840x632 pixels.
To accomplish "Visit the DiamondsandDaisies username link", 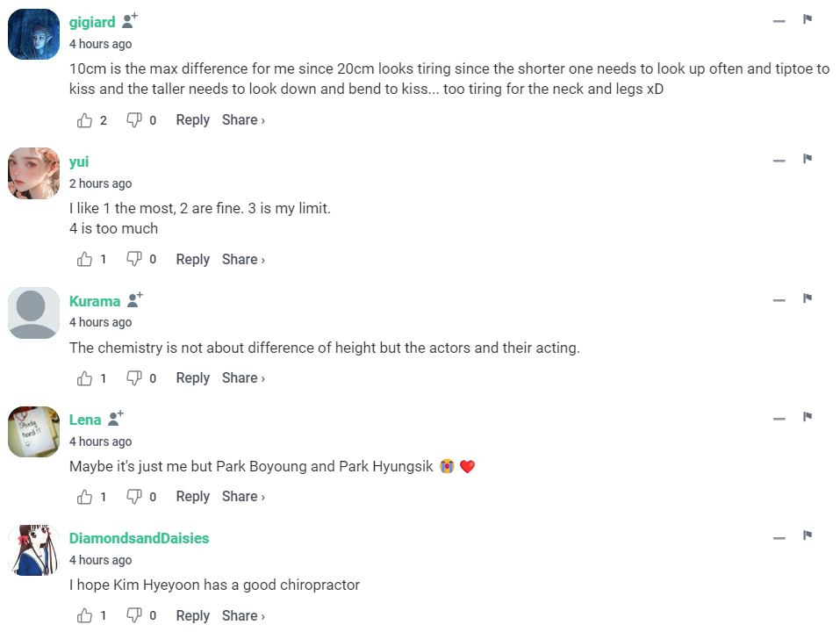I will [139, 538].
